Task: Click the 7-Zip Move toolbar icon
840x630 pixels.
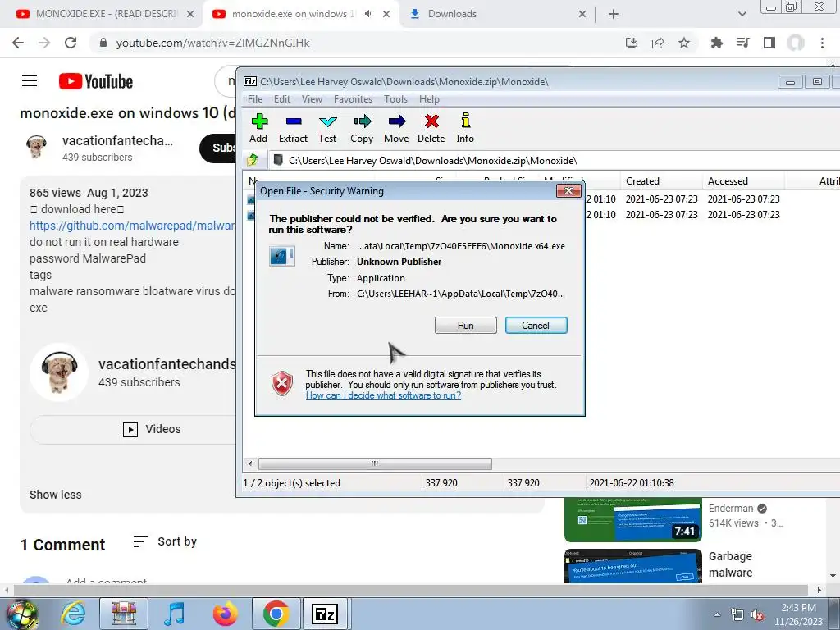Action: tap(396, 128)
